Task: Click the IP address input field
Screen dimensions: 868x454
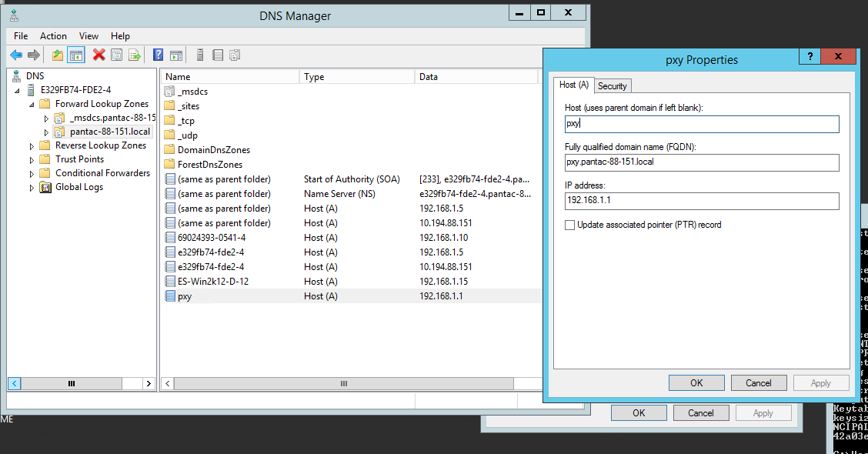Action: point(701,201)
